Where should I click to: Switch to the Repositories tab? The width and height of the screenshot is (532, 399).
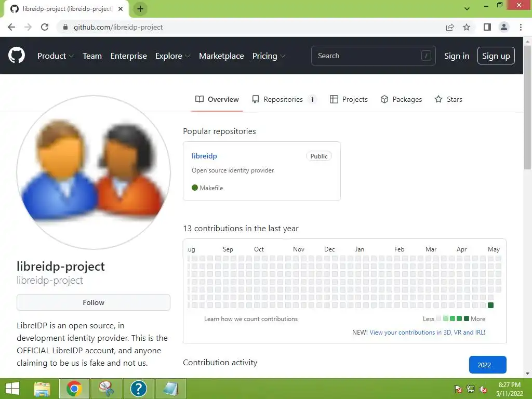click(x=284, y=99)
